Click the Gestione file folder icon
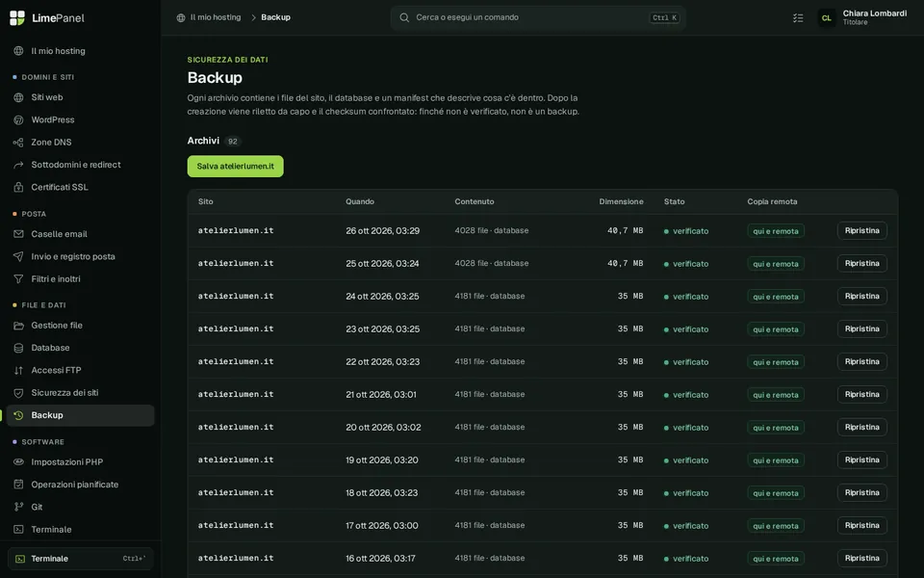 19,326
